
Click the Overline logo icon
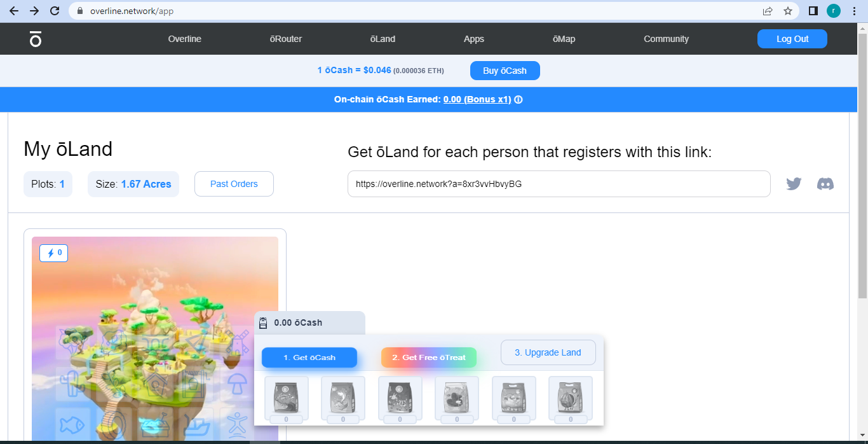pyautogui.click(x=36, y=39)
